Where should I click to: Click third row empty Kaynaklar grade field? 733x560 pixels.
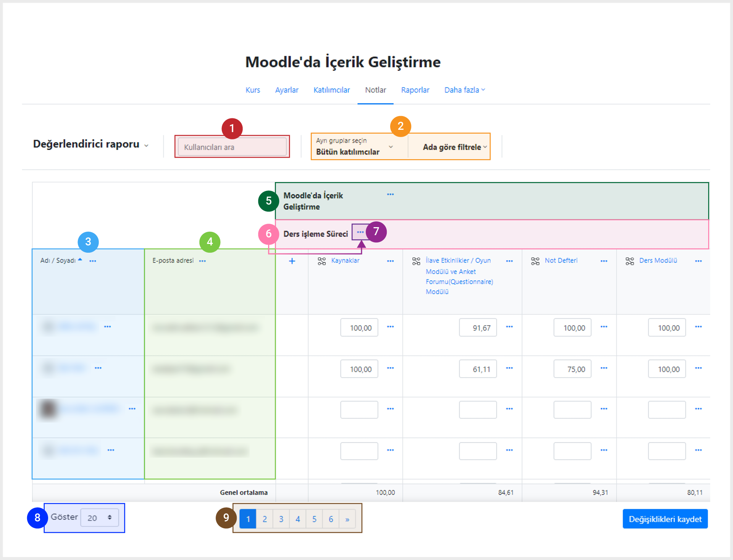click(x=359, y=410)
